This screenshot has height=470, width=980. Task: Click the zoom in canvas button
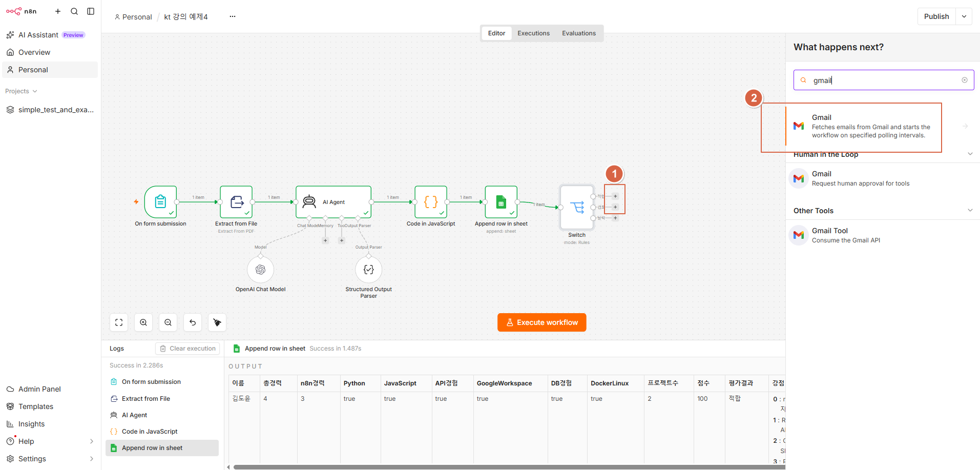tap(143, 322)
